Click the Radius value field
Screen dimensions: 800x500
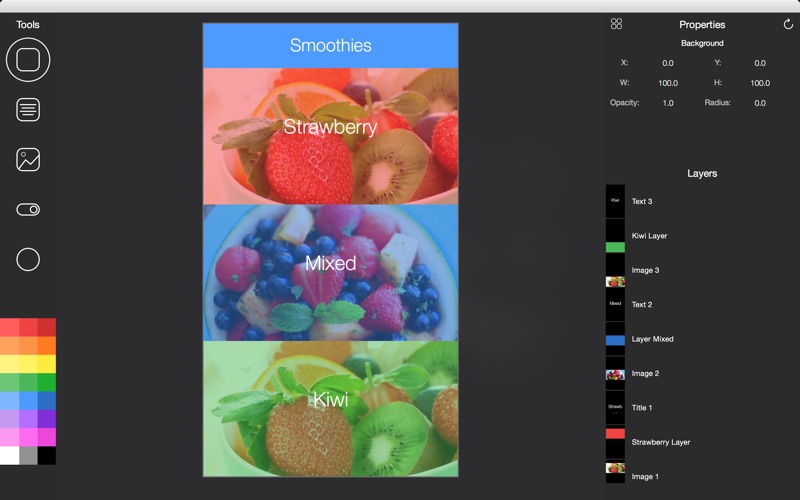(759, 103)
